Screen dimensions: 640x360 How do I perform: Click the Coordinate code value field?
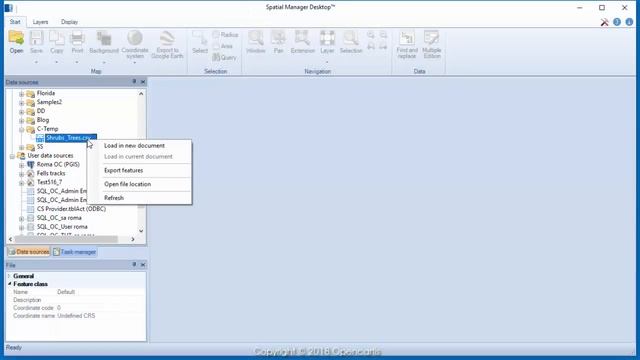click(100, 308)
